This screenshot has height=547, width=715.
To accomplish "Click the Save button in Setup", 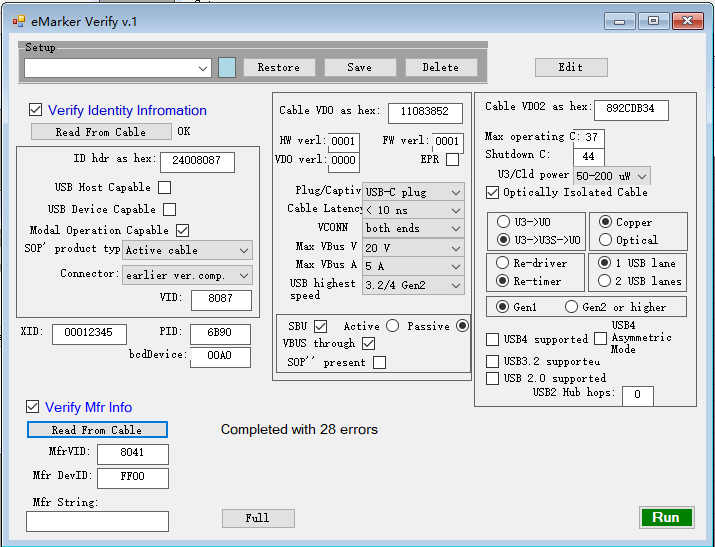I will (x=360, y=67).
